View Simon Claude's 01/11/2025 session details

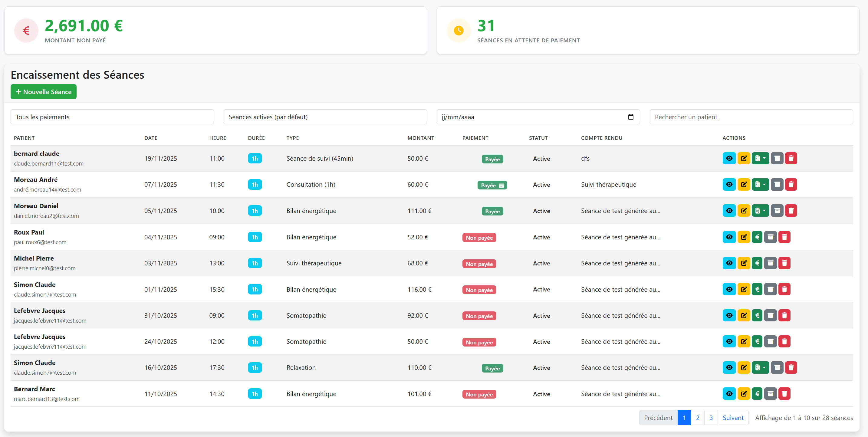(729, 289)
